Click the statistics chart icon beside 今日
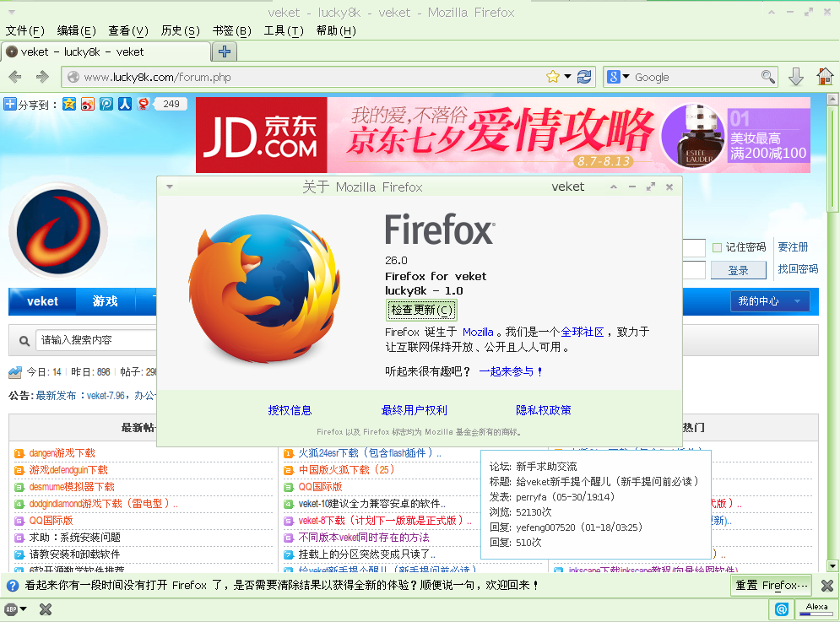 point(15,372)
